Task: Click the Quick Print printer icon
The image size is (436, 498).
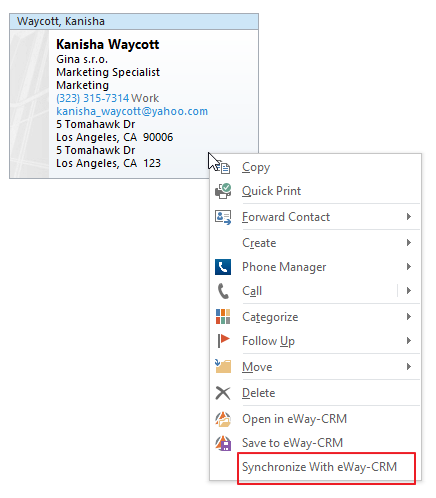Action: (x=223, y=191)
